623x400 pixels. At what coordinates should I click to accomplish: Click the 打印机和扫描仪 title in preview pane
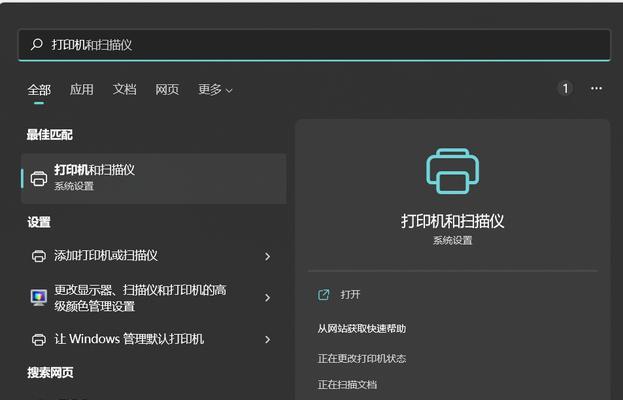pos(453,221)
